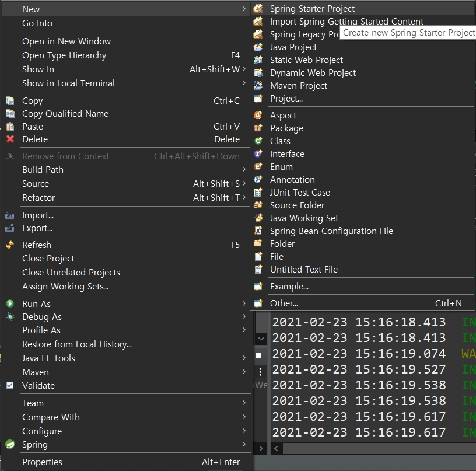Click the Java Project icon
Viewport: 476px width, 471px height.
(x=258, y=47)
